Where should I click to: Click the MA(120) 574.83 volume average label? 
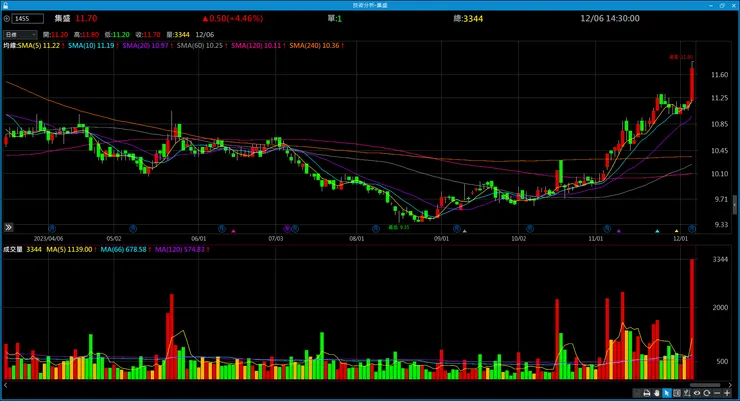180,250
